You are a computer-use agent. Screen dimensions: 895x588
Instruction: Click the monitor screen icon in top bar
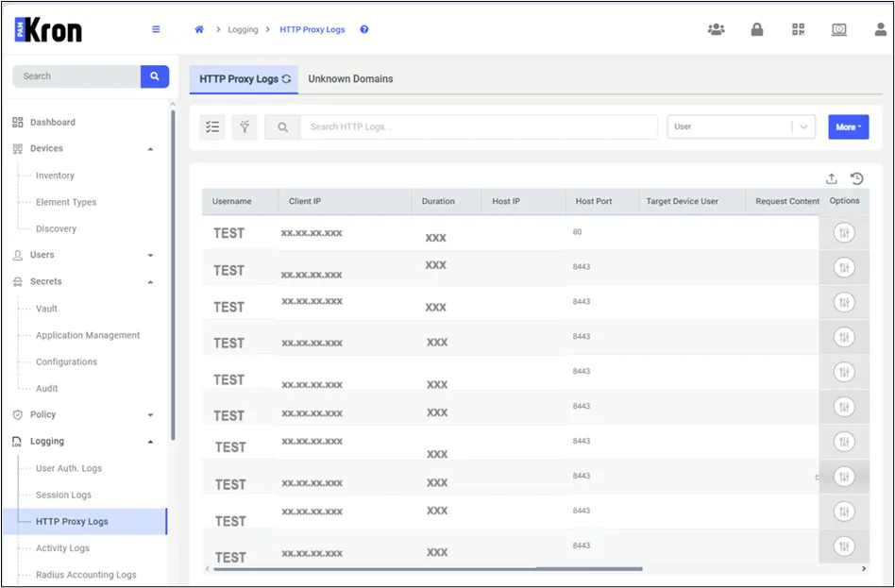click(839, 29)
